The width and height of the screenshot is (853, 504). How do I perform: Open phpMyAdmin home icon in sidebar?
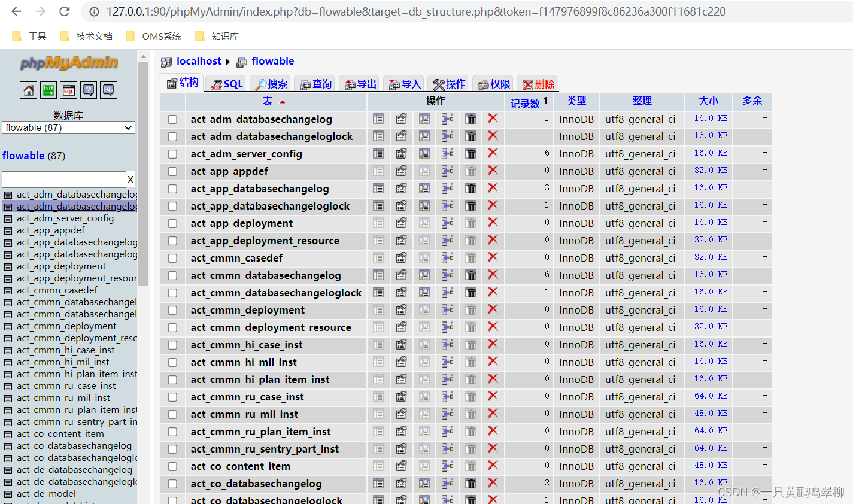29,90
